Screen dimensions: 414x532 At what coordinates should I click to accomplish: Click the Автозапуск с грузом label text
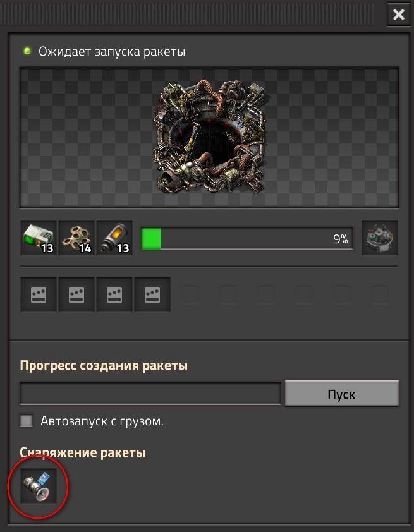click(102, 421)
